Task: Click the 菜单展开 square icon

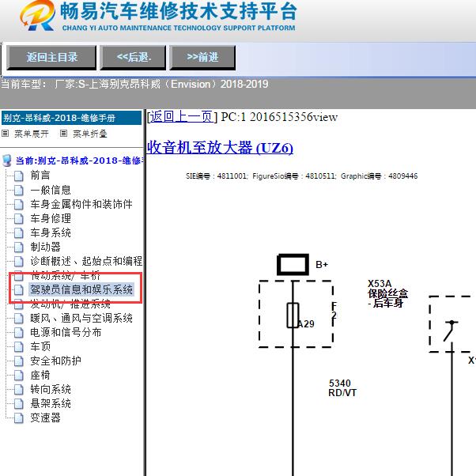Action: (x=6, y=134)
